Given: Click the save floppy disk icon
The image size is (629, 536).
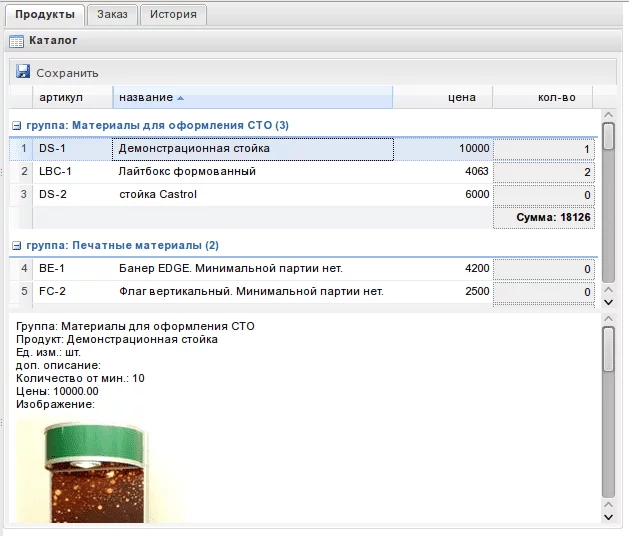Looking at the screenshot, I should pyautogui.click(x=23, y=72).
